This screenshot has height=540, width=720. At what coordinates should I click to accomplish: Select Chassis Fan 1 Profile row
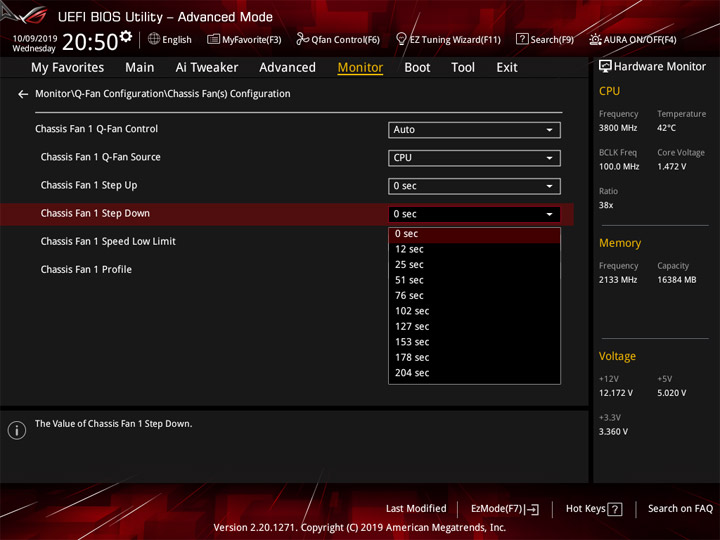click(86, 270)
